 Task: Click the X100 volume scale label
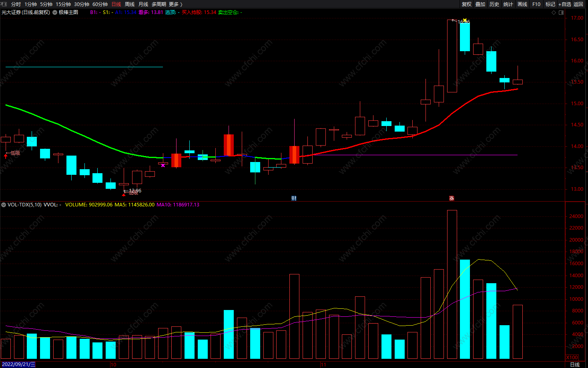[x=572, y=358]
